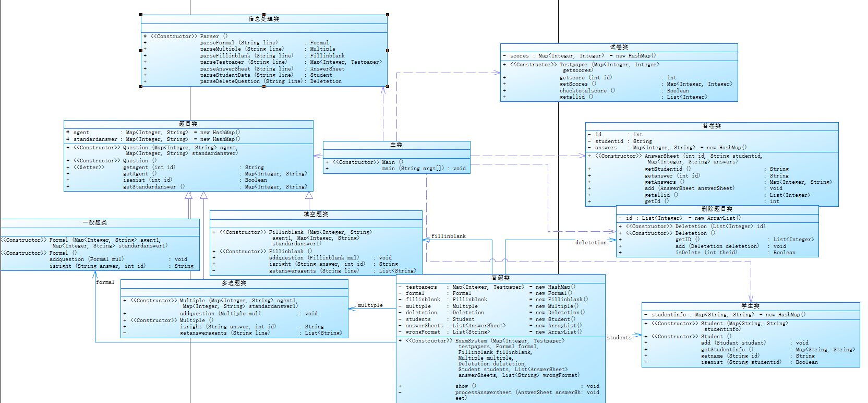Image resolution: width=868 pixels, height=403 pixels.
Task: Click the 答卷类 class title
Action: tap(712, 126)
